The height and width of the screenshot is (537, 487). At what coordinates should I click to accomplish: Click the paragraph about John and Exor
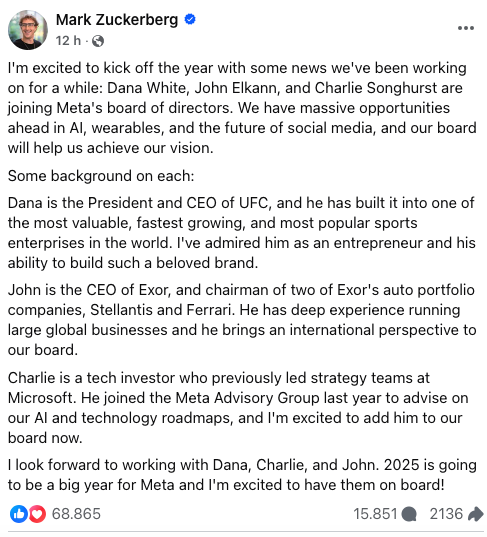[242, 320]
